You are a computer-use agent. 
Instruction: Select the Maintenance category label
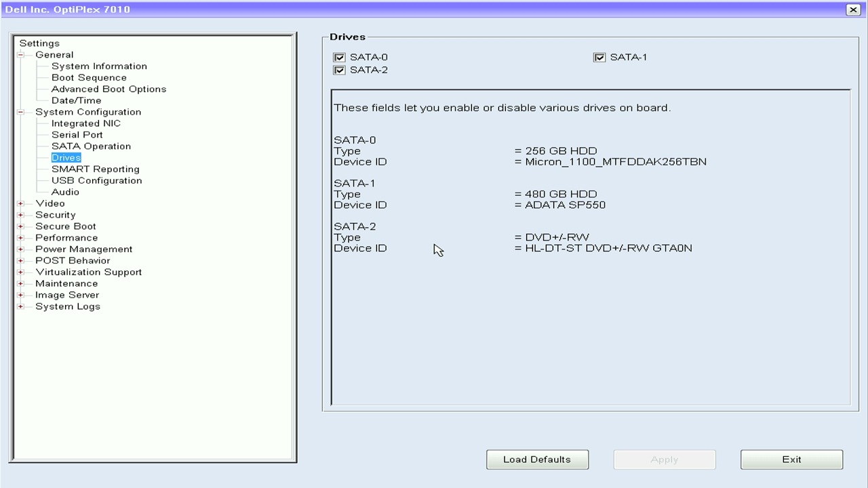(x=66, y=284)
